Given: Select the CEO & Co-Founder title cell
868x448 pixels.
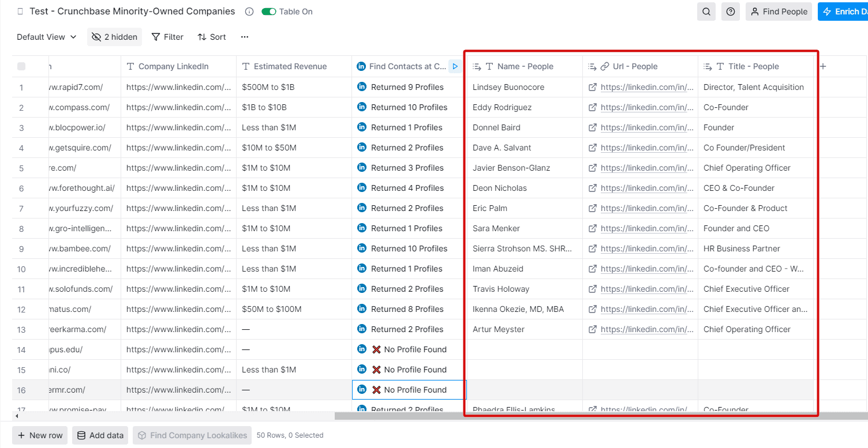Looking at the screenshot, I should tap(756, 188).
